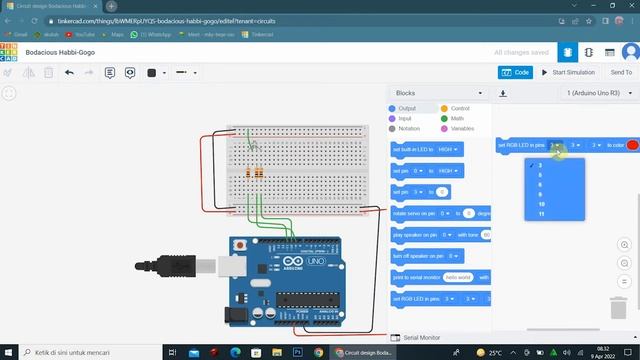Image resolution: width=640 pixels, height=360 pixels.
Task: Pick the red color swatch in RGB block
Action: tap(633, 145)
